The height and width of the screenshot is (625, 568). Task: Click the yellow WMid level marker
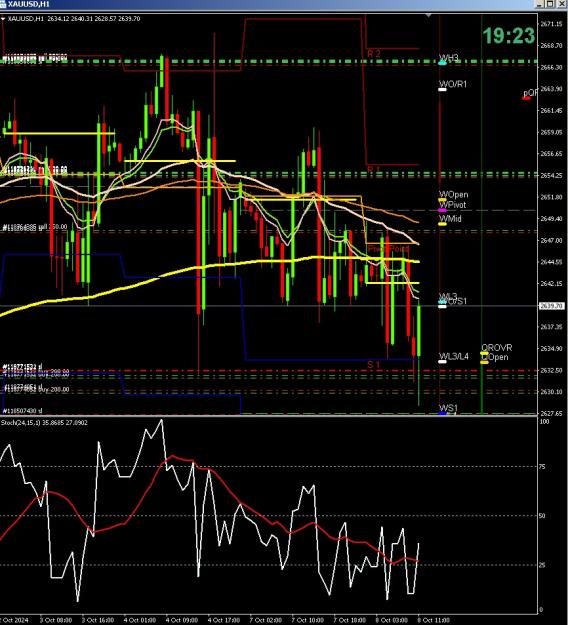click(x=442, y=224)
